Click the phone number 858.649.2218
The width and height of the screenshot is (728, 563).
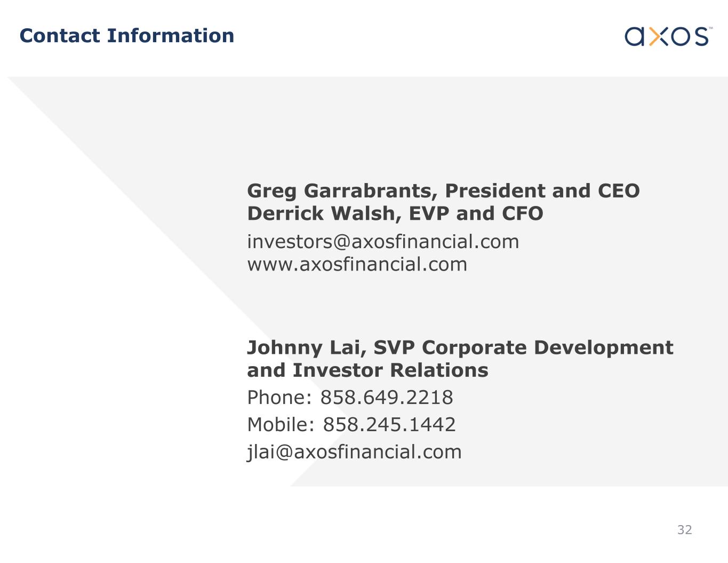pyautogui.click(x=387, y=398)
